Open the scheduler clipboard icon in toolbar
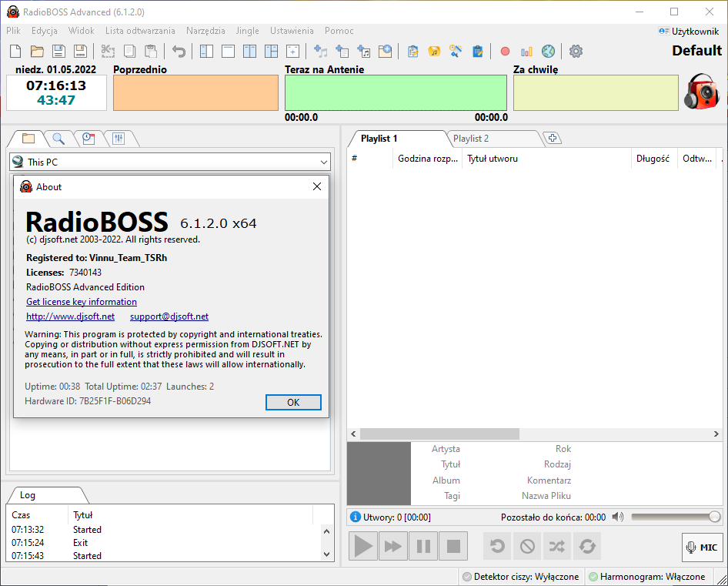 point(477,51)
